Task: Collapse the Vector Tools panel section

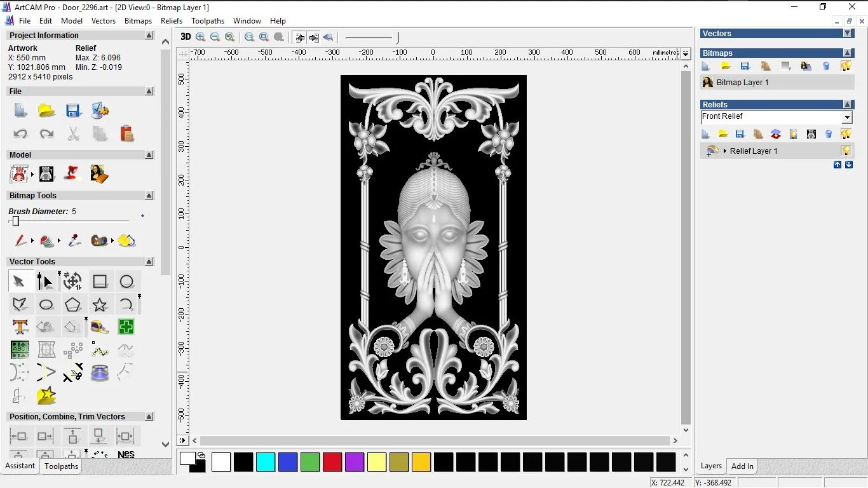Action: (x=149, y=261)
